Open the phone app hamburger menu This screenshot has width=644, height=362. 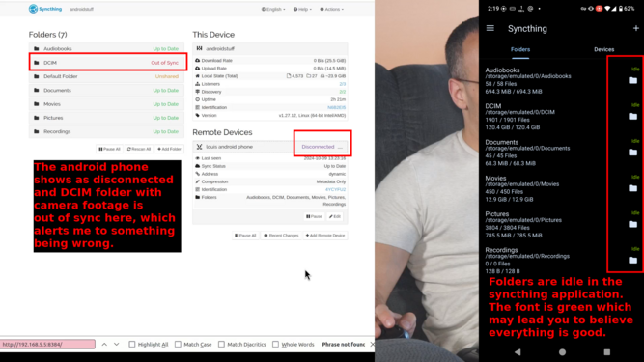[490, 28]
